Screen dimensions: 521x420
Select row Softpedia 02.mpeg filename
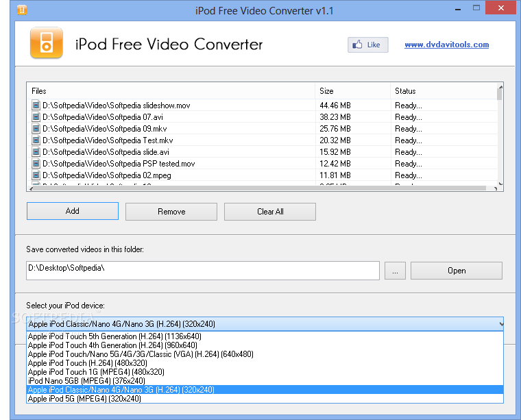coord(107,175)
